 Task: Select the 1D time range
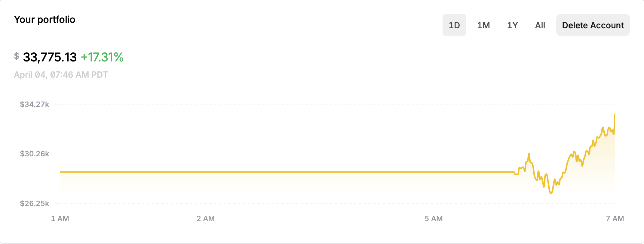454,25
